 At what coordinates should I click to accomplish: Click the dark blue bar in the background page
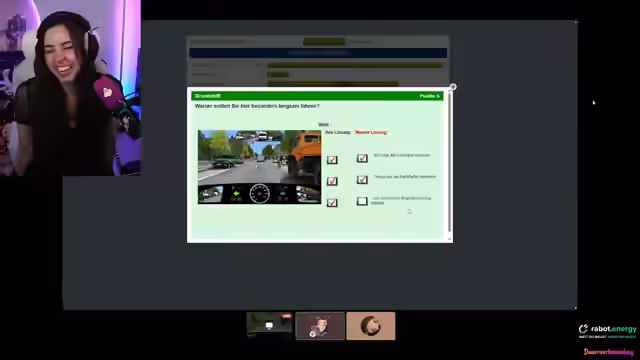(318, 53)
